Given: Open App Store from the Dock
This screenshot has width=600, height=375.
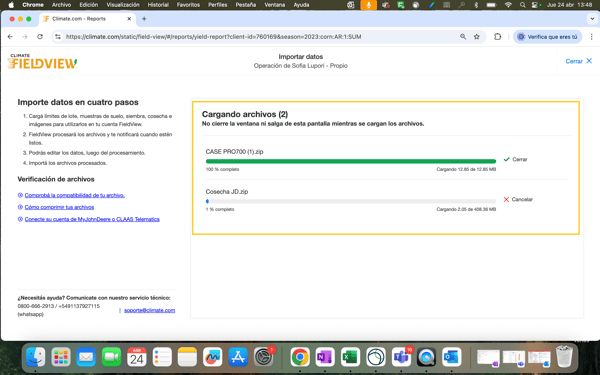Looking at the screenshot, I should coord(238,357).
